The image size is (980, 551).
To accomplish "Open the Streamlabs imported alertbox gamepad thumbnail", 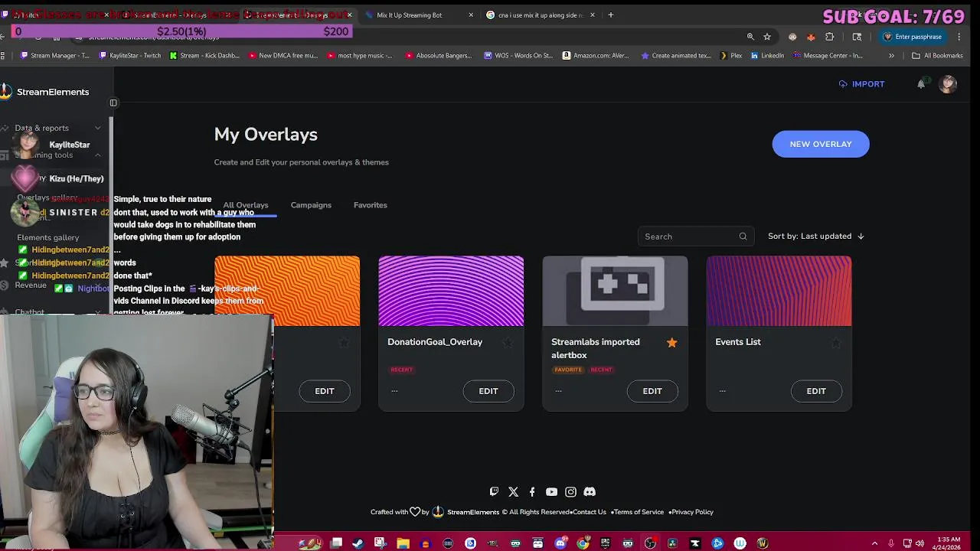I will coord(615,291).
